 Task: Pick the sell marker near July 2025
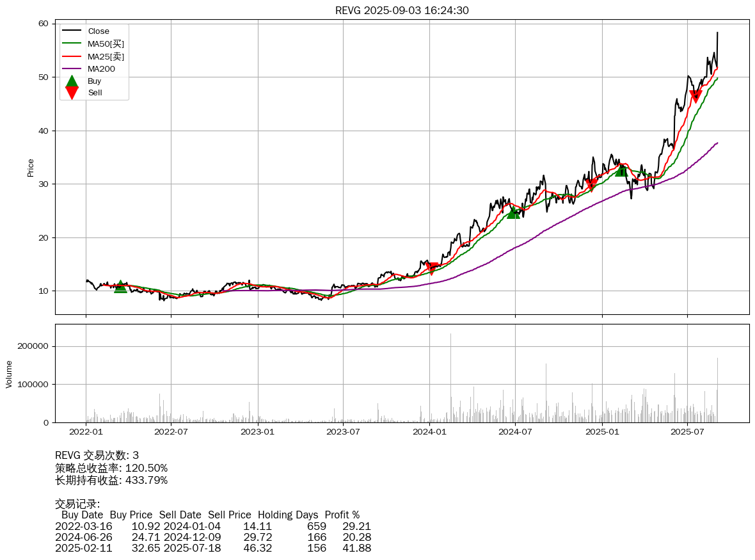695,96
